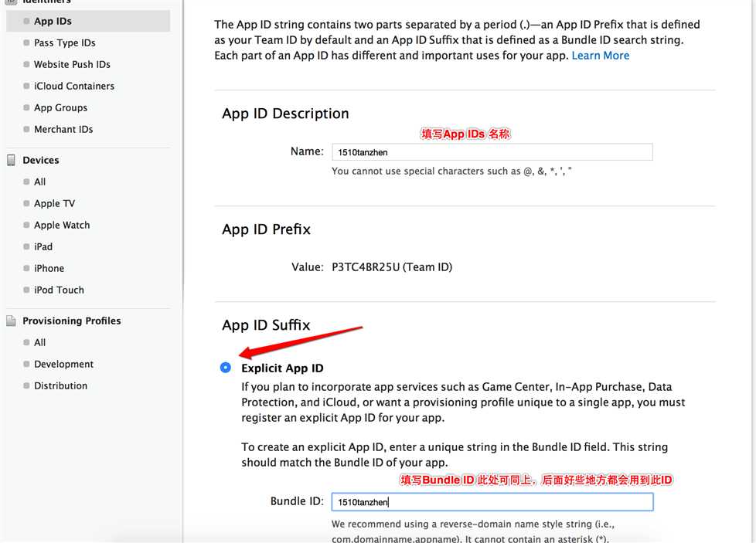Show iPad devices
Image resolution: width=756 pixels, height=543 pixels.
(43, 246)
